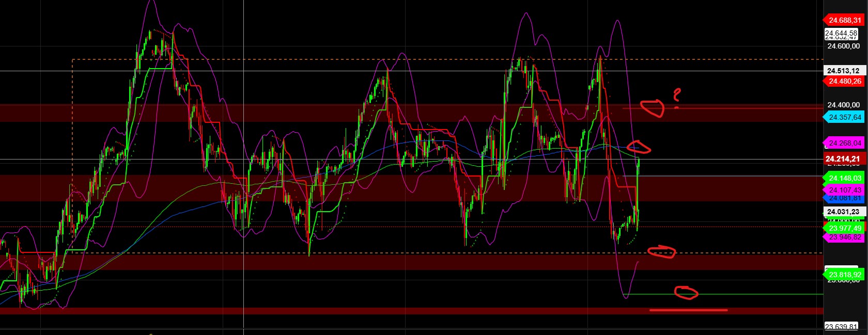Select the magenta 24.107,43 price tag
This screenshot has width=868, height=335.
coord(844,190)
